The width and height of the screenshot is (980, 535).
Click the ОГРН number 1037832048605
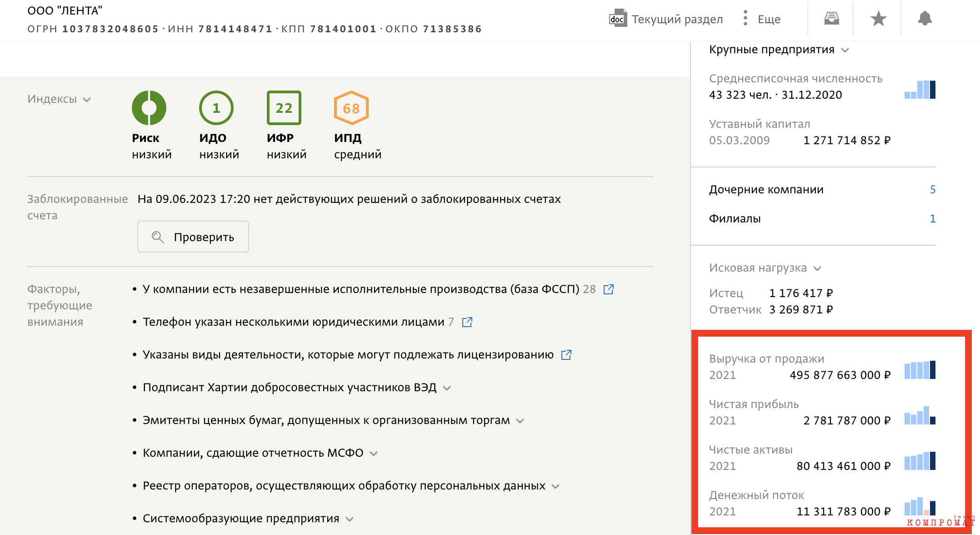(110, 29)
